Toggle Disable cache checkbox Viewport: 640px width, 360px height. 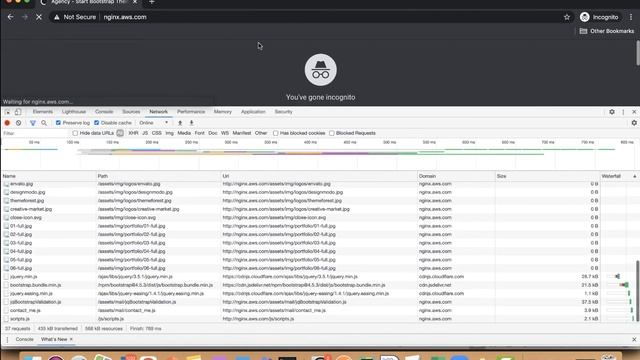click(97, 123)
